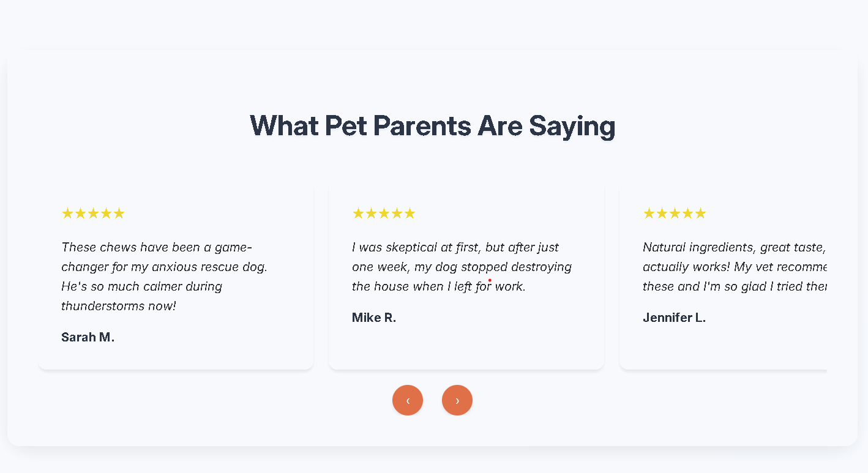The width and height of the screenshot is (868, 473).
Task: Click the first star of Mike R.'s rating
Action: pyautogui.click(x=358, y=214)
